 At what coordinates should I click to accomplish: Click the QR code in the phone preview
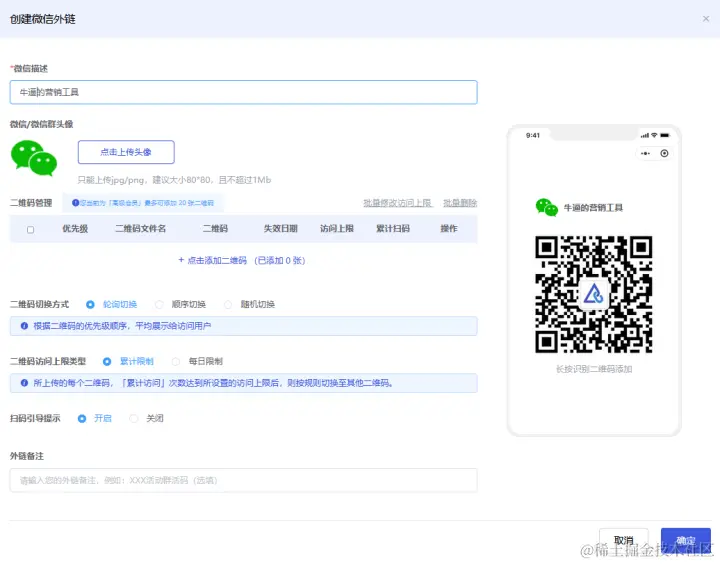click(594, 294)
